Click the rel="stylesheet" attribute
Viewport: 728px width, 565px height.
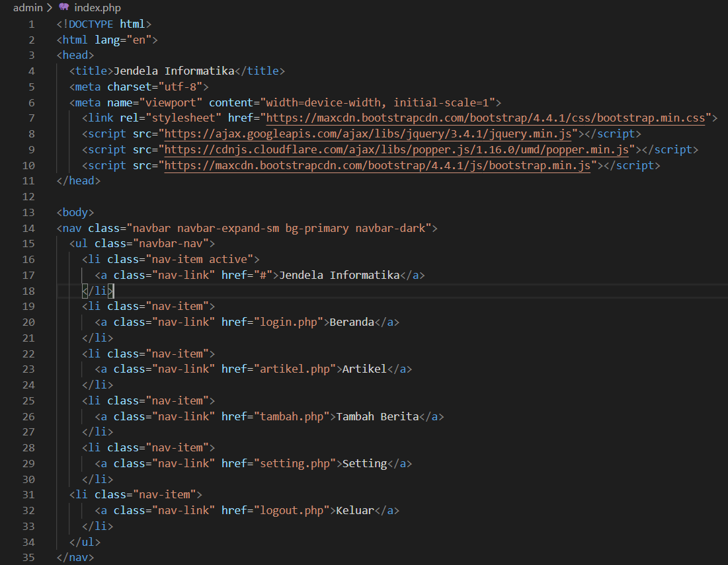(x=171, y=118)
